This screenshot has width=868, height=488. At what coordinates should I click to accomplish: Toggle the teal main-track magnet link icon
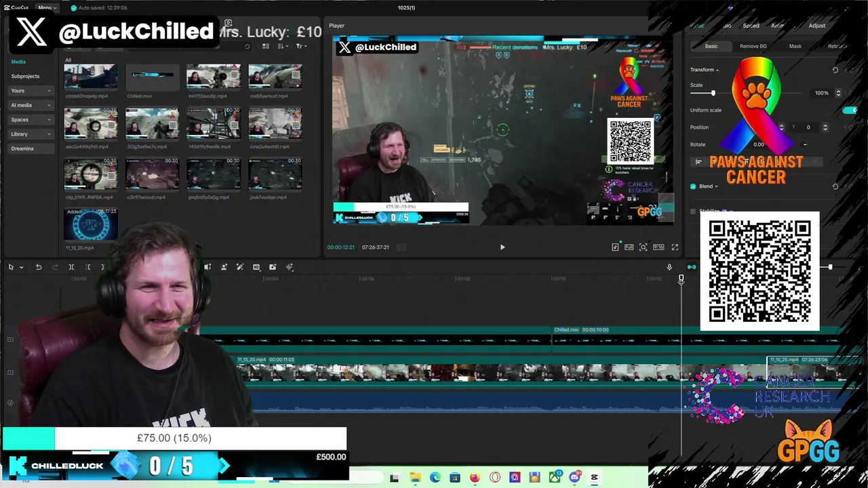click(x=691, y=267)
